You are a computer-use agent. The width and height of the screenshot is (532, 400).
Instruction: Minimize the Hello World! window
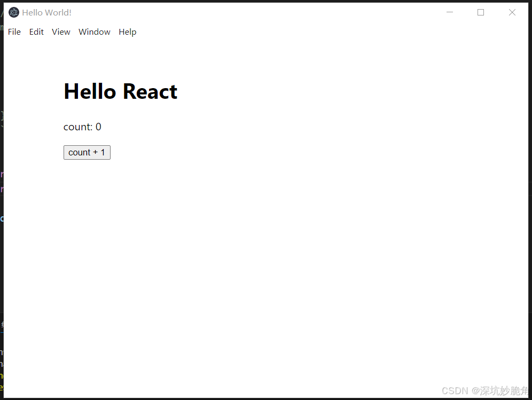[450, 13]
